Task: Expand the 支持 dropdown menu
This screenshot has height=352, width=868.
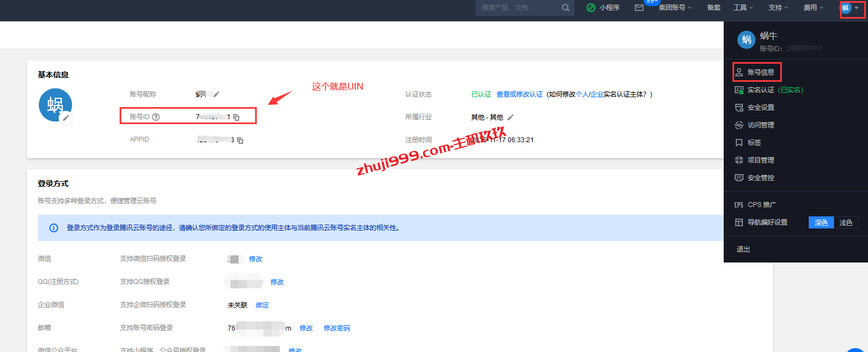Action: pyautogui.click(x=778, y=8)
